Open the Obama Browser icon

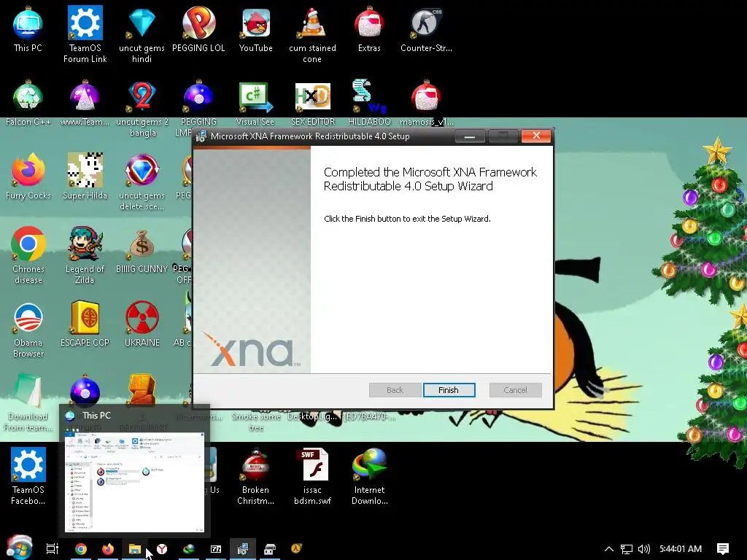coord(28,330)
